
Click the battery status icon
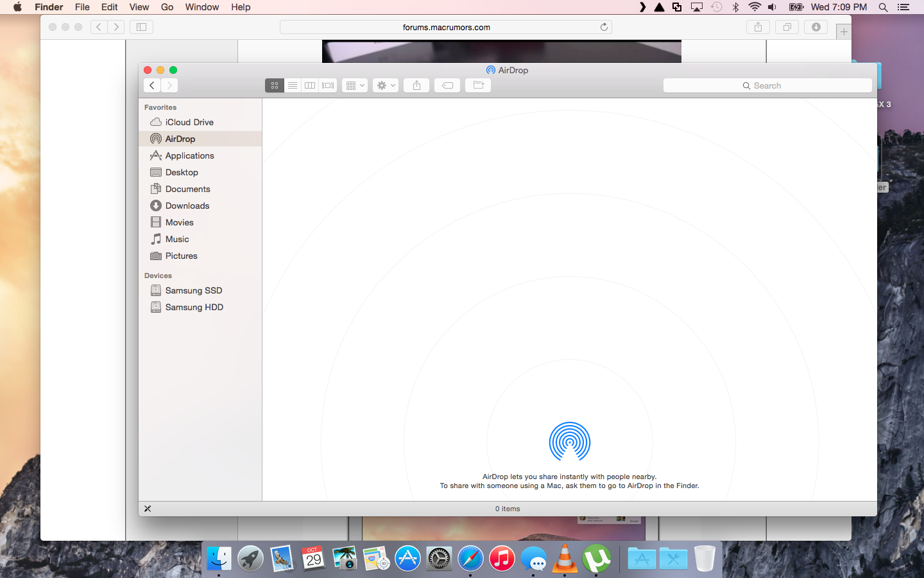[796, 7]
